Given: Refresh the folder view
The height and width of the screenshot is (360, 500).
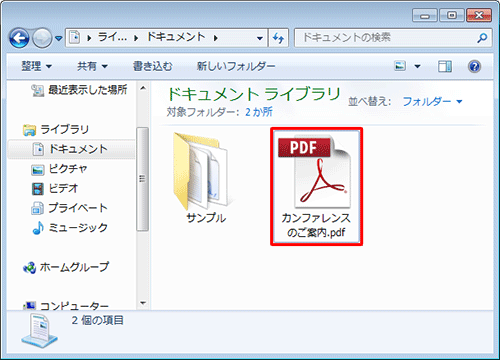Looking at the screenshot, I should (x=278, y=38).
